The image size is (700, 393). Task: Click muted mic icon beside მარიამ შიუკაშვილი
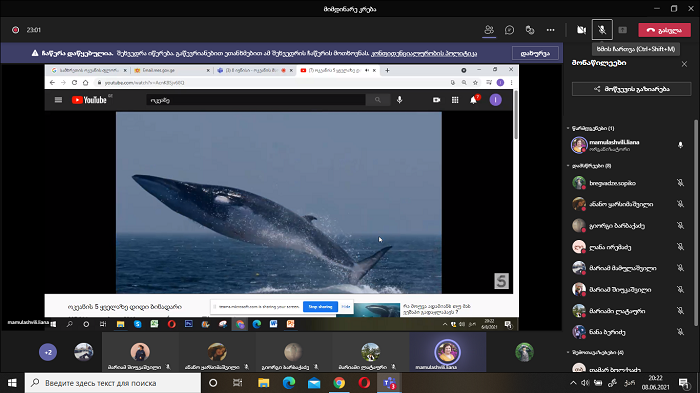680,289
